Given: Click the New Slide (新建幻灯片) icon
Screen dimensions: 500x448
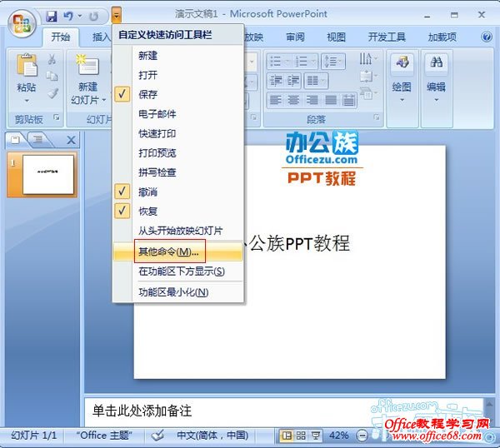Looking at the screenshot, I should tap(87, 65).
